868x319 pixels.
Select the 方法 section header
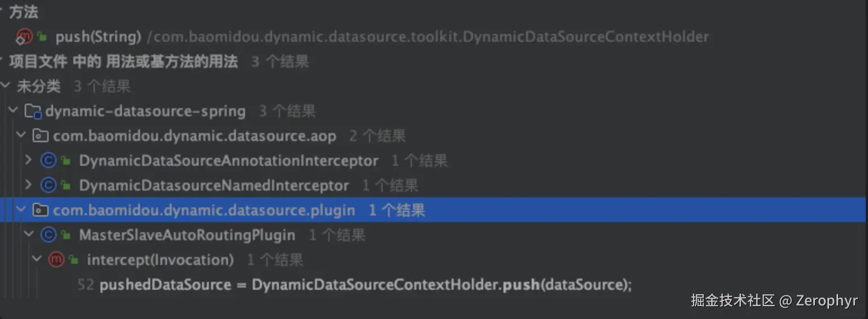pos(24,12)
